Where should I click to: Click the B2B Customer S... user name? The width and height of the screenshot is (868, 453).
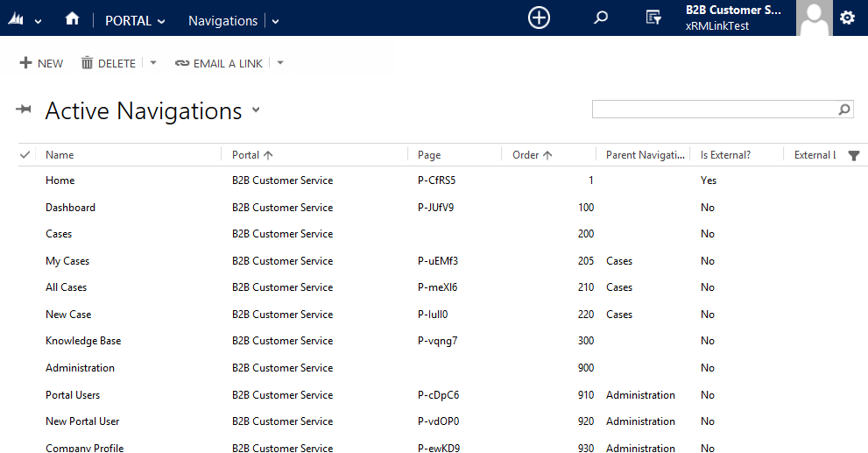pos(733,10)
